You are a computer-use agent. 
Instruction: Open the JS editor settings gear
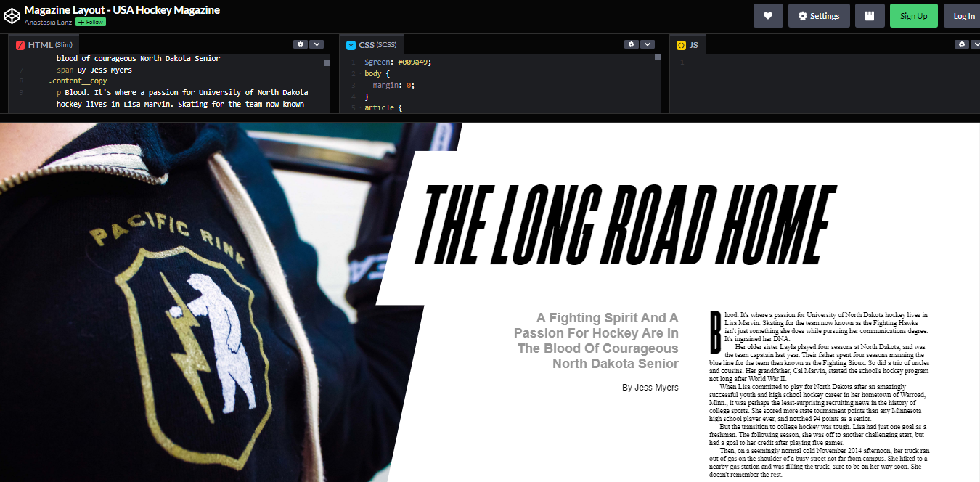tap(961, 44)
